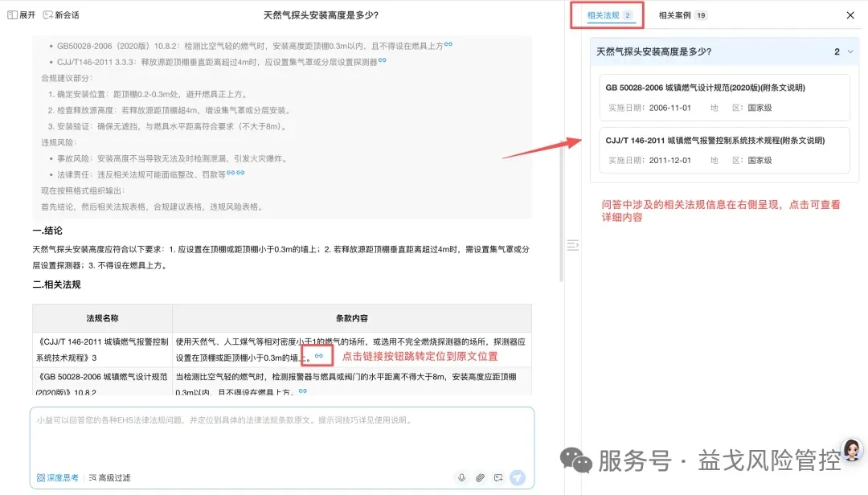This screenshot has height=495, width=868.
Task: Click the 一.结论 heading
Action: 47,231
